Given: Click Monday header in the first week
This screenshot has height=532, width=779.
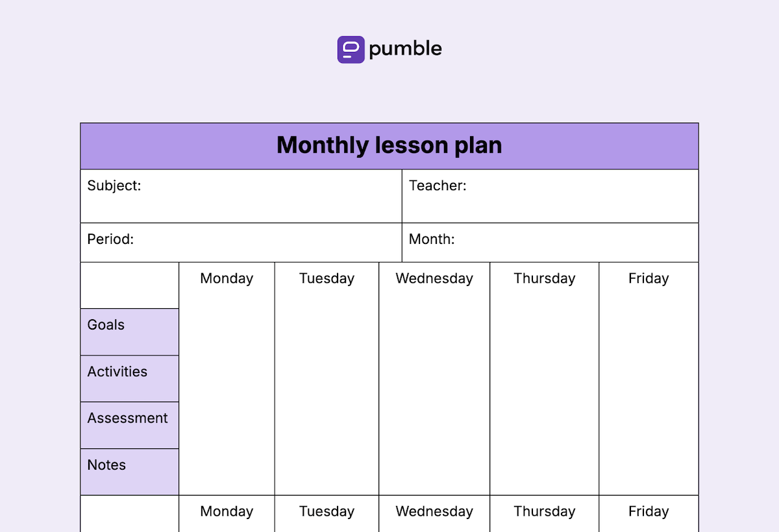Looking at the screenshot, I should click(227, 278).
